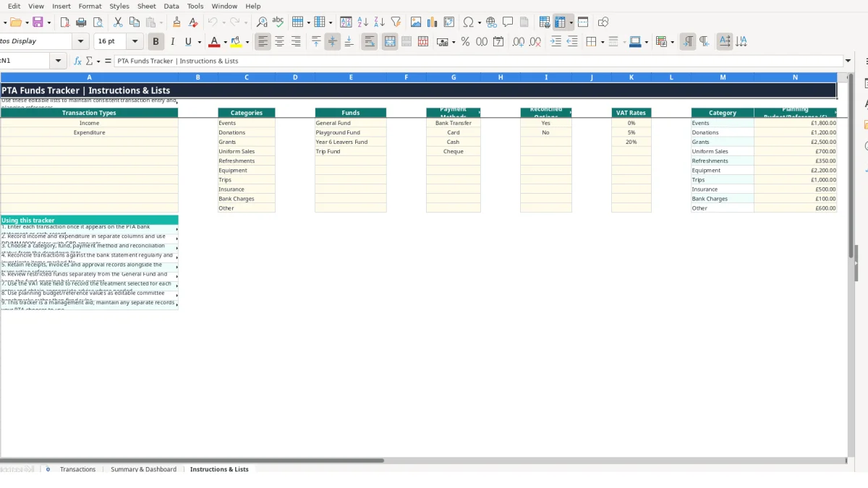Expand the Name Box dropdown

point(59,61)
